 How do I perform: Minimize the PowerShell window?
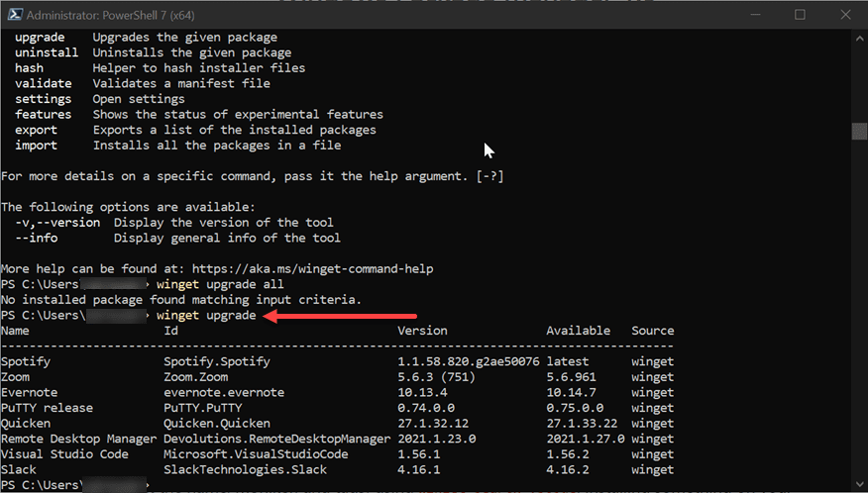click(x=754, y=15)
